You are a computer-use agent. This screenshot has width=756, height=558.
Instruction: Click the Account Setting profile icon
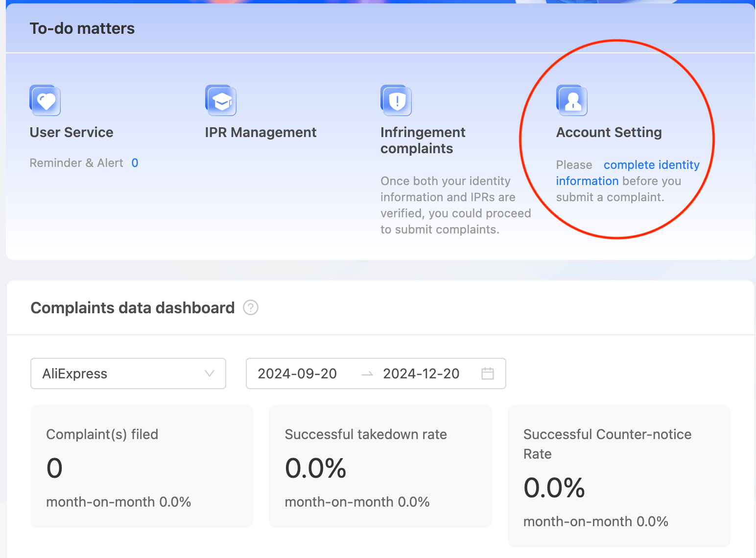coord(571,100)
